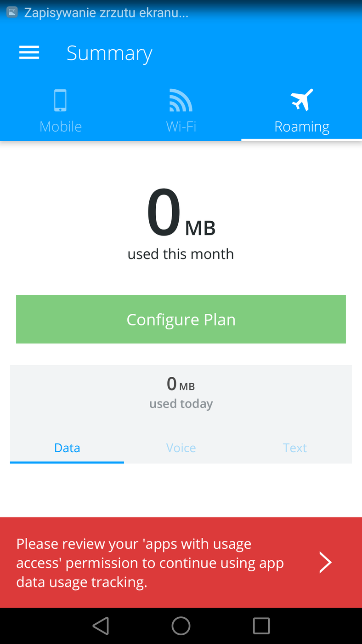Tap the Mobile phone icon
Viewport: 362px width, 644px height.
[60, 100]
